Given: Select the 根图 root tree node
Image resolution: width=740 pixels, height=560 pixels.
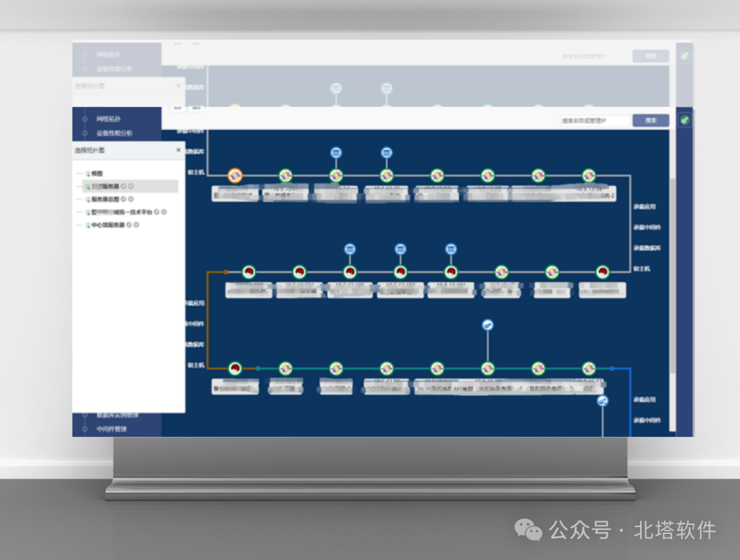Looking at the screenshot, I should click(x=97, y=173).
